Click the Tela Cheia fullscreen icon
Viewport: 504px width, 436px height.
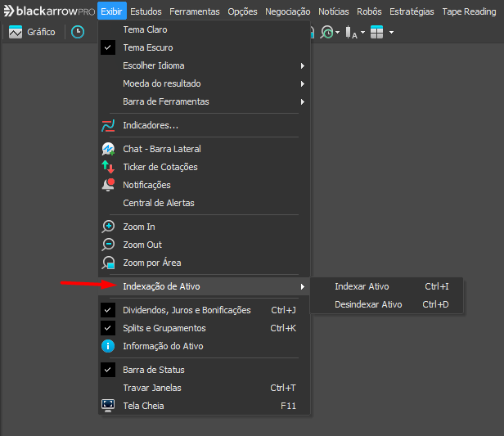(108, 406)
